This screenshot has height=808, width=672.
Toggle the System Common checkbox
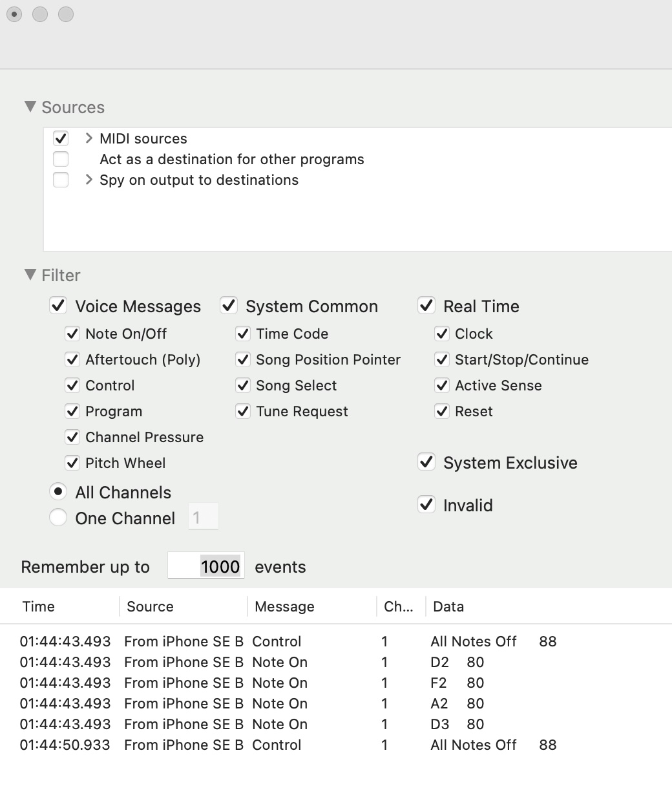tap(229, 306)
